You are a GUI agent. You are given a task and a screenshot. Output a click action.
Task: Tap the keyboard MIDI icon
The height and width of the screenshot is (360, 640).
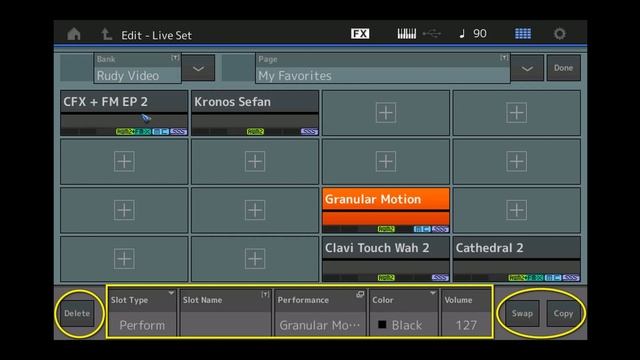(x=407, y=33)
